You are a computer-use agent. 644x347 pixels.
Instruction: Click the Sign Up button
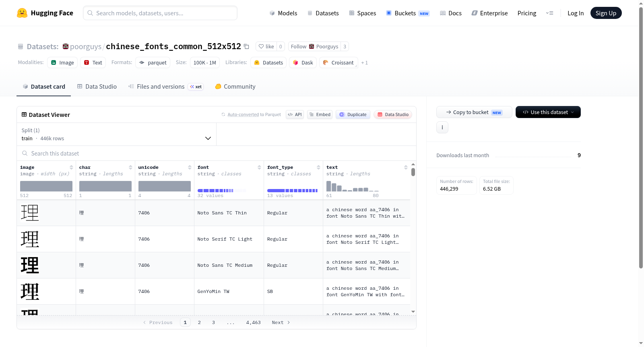(x=606, y=13)
